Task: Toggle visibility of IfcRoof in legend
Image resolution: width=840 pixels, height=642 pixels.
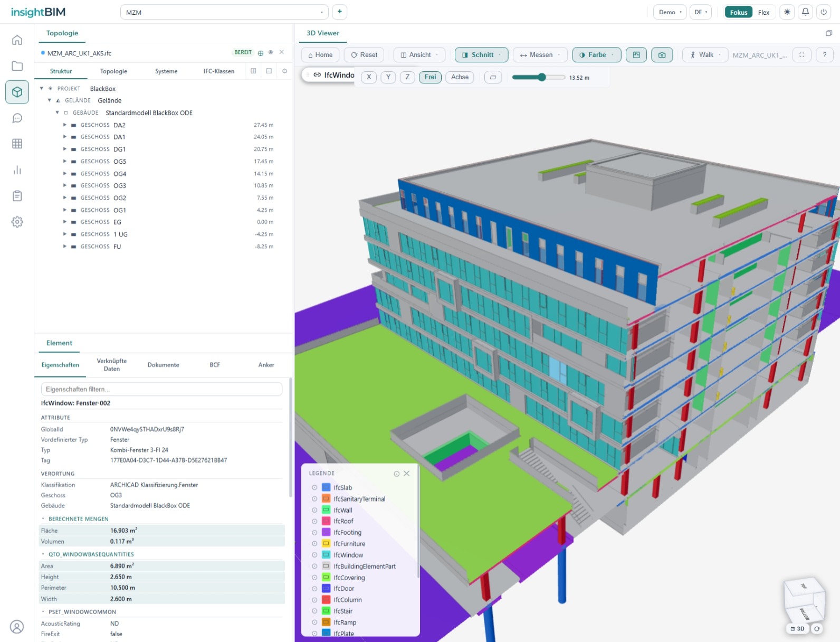Action: [314, 521]
